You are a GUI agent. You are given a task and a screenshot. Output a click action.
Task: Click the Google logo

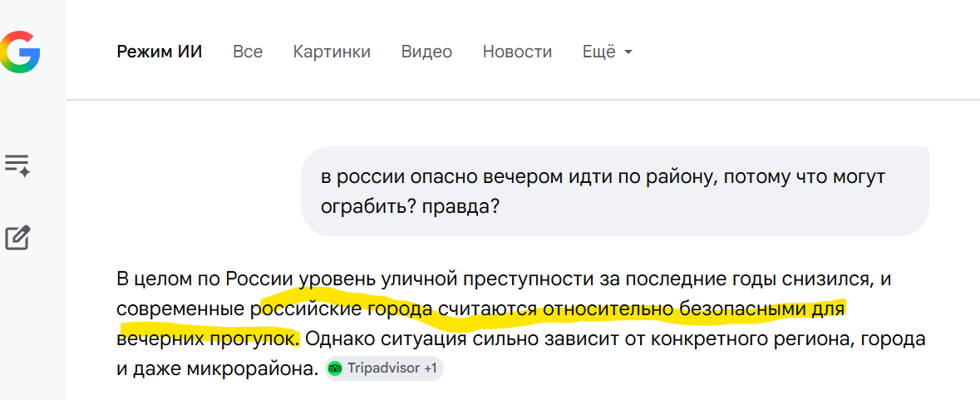tap(20, 52)
